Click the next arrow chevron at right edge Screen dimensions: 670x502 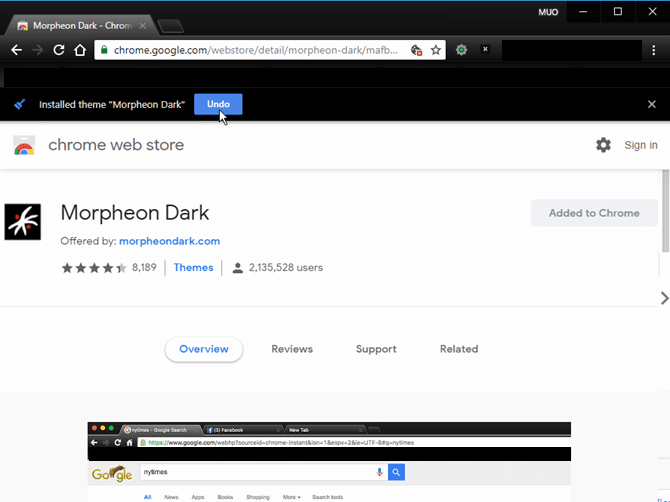[664, 298]
